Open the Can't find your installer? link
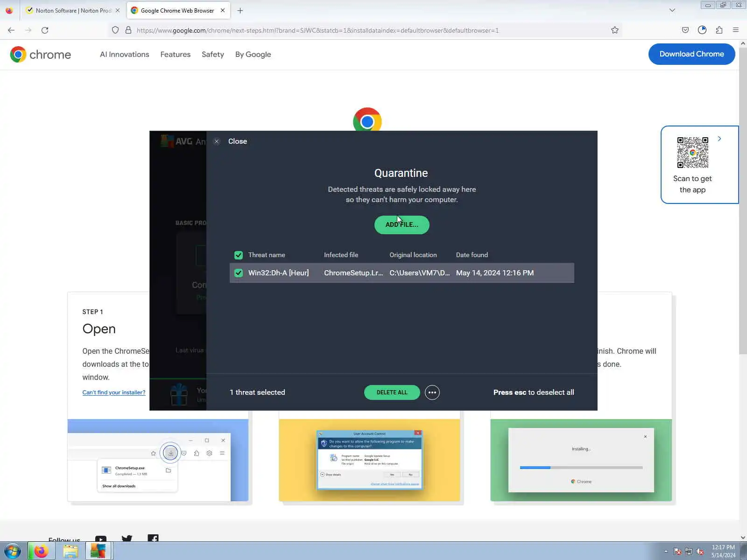The height and width of the screenshot is (560, 747). click(114, 392)
